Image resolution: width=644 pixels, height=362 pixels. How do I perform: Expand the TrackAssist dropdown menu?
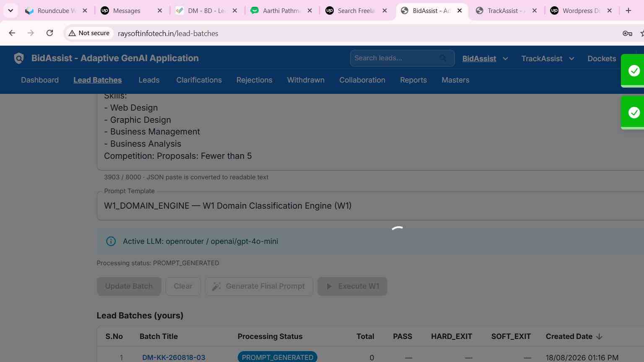tap(571, 59)
